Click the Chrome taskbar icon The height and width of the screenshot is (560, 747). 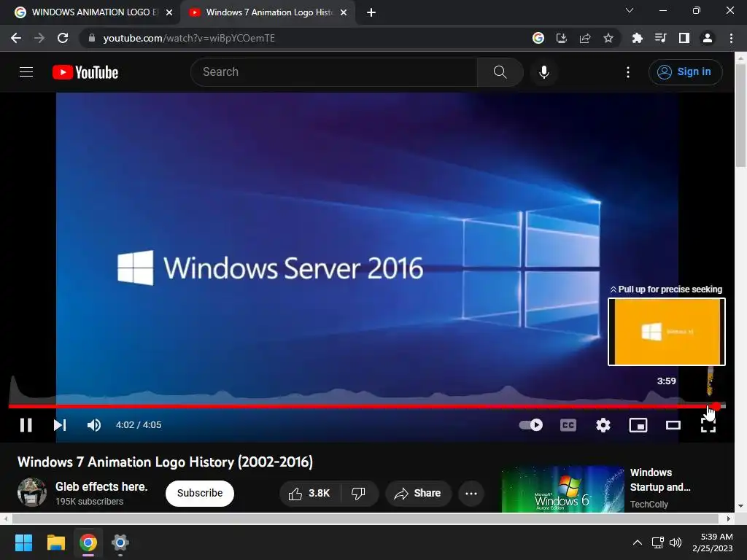[88, 542]
